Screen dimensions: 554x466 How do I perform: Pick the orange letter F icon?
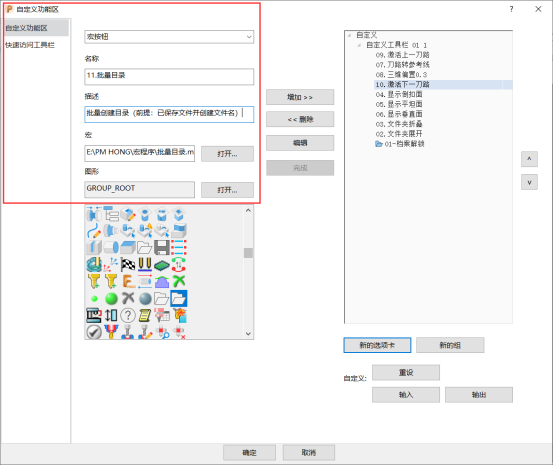click(x=128, y=281)
